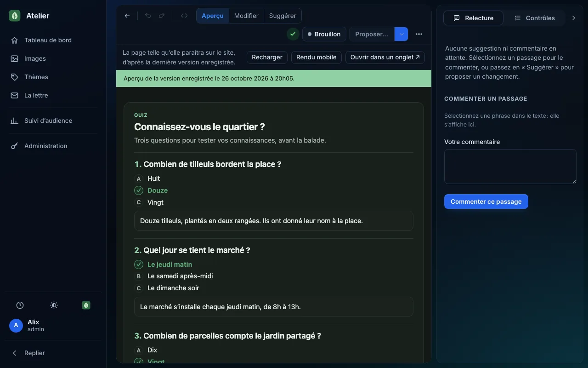This screenshot has width=588, height=368.
Task: Switch to the Modifier mode tab
Action: pos(246,16)
